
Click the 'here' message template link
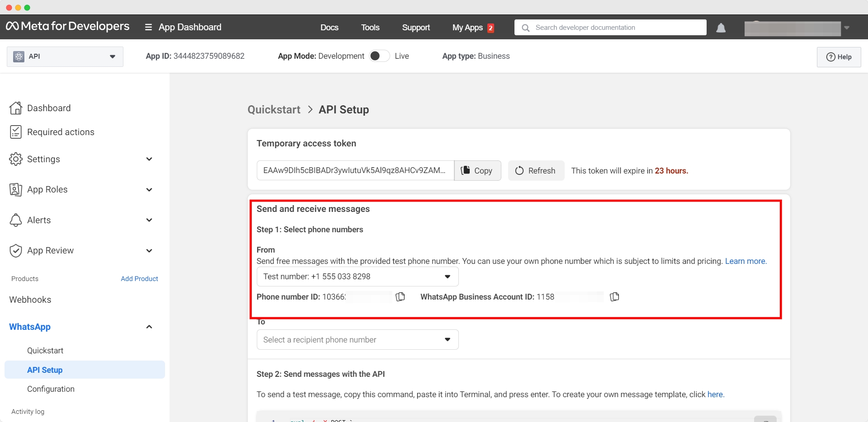tap(716, 394)
